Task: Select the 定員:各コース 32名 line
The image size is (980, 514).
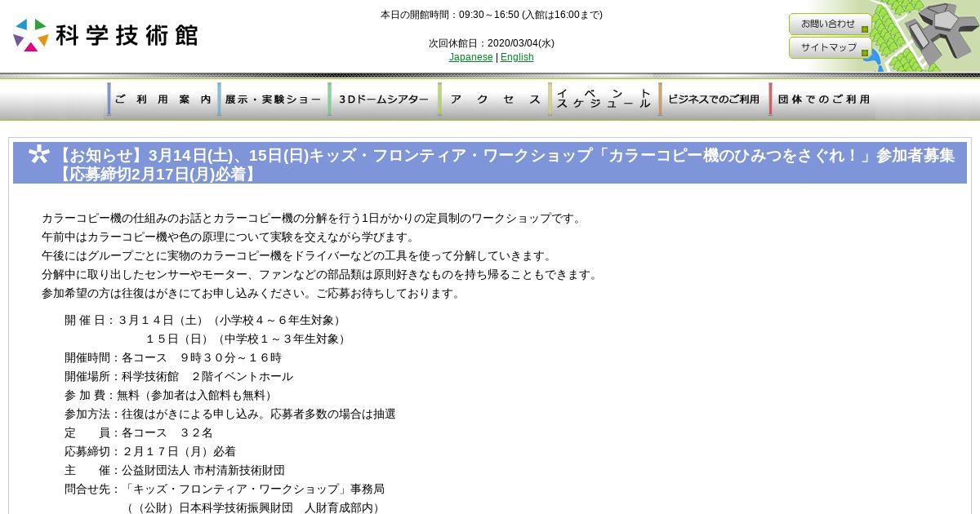Action: [x=139, y=432]
